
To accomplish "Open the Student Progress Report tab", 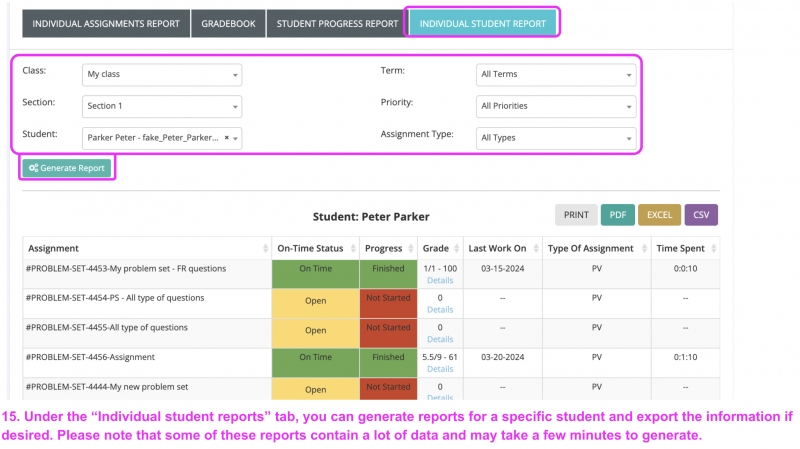I will tap(337, 23).
